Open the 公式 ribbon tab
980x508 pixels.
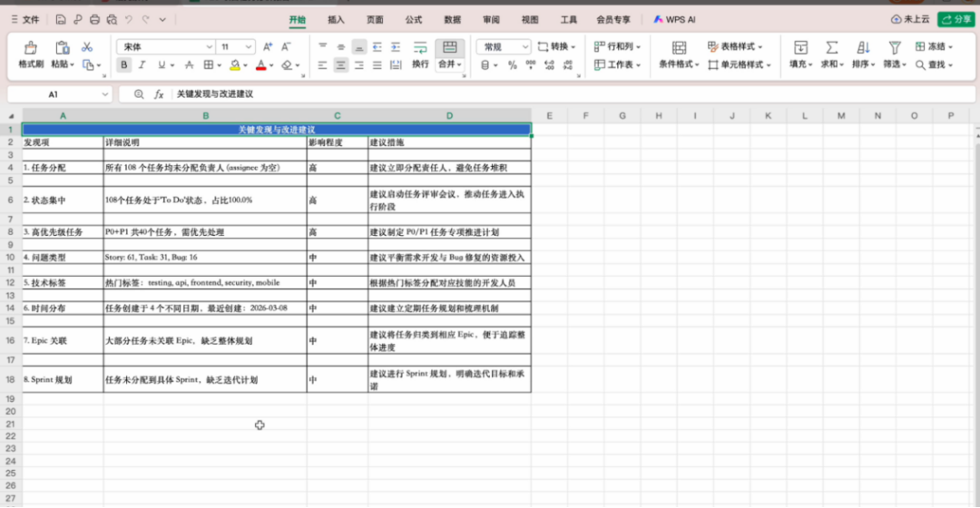414,20
